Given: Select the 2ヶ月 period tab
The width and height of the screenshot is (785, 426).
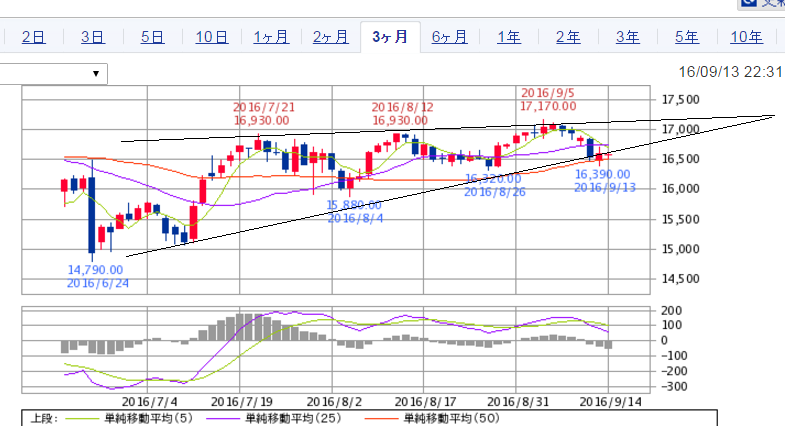Looking at the screenshot, I should [x=330, y=37].
